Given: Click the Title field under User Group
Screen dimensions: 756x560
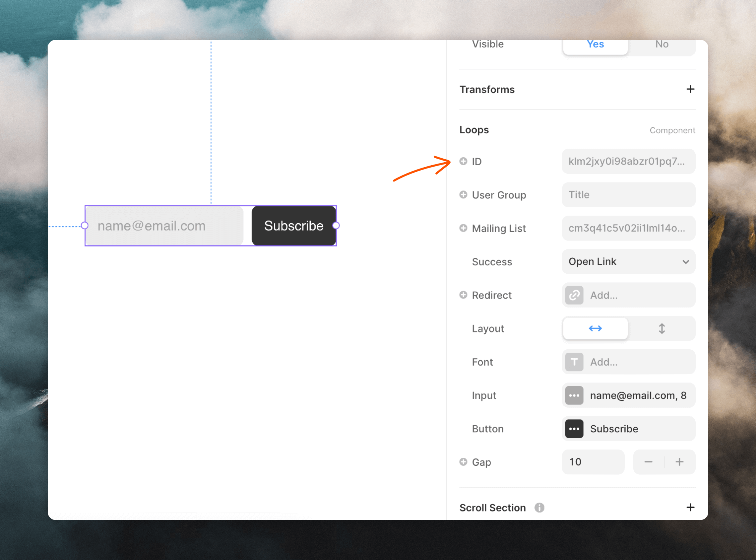Looking at the screenshot, I should click(628, 195).
